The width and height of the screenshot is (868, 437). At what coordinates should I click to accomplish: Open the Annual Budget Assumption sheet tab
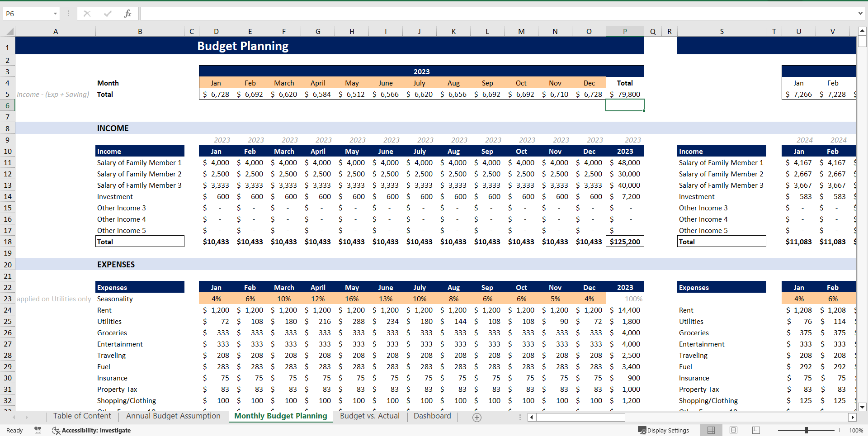[x=173, y=416]
